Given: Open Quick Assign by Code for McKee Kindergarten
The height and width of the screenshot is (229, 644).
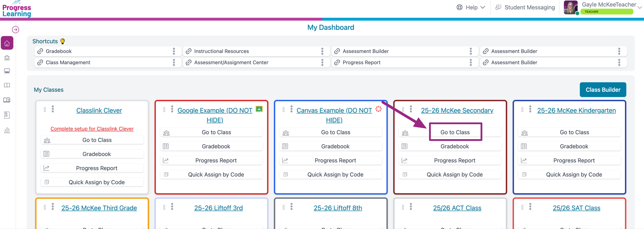Looking at the screenshot, I should coord(574,174).
